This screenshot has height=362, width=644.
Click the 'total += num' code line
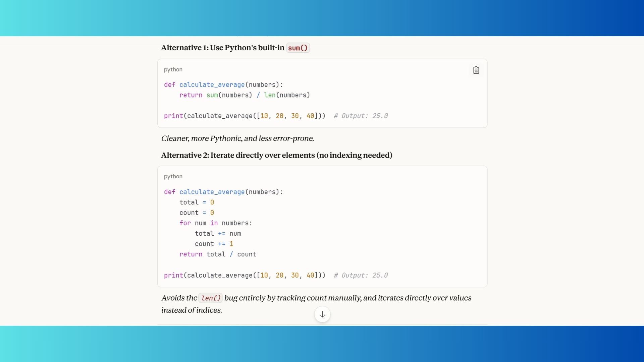[218, 234]
